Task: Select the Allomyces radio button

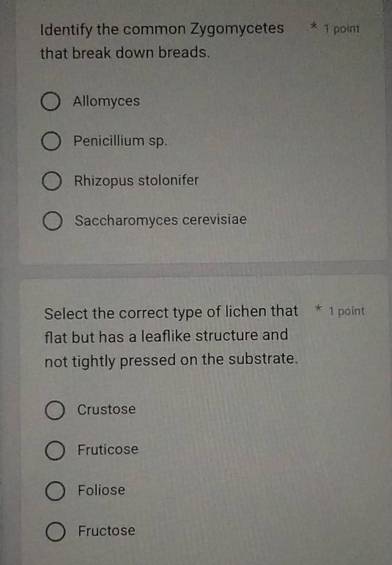Action: coord(51,103)
